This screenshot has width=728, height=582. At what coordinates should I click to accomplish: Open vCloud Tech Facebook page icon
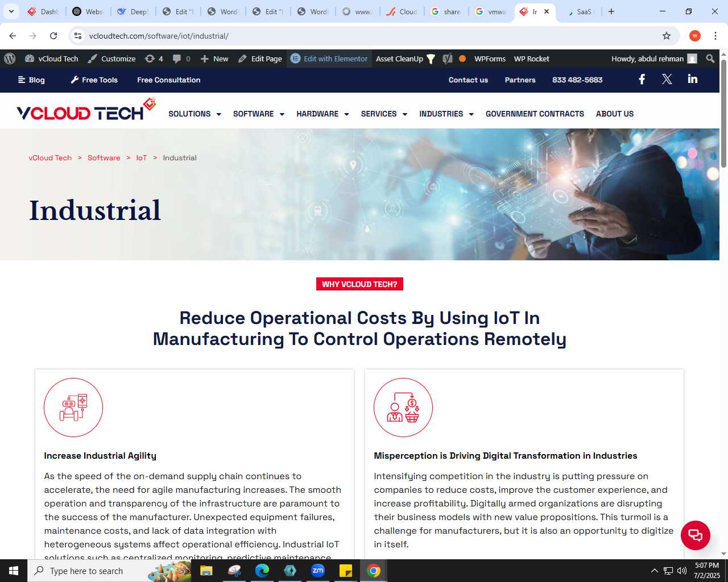coord(642,80)
